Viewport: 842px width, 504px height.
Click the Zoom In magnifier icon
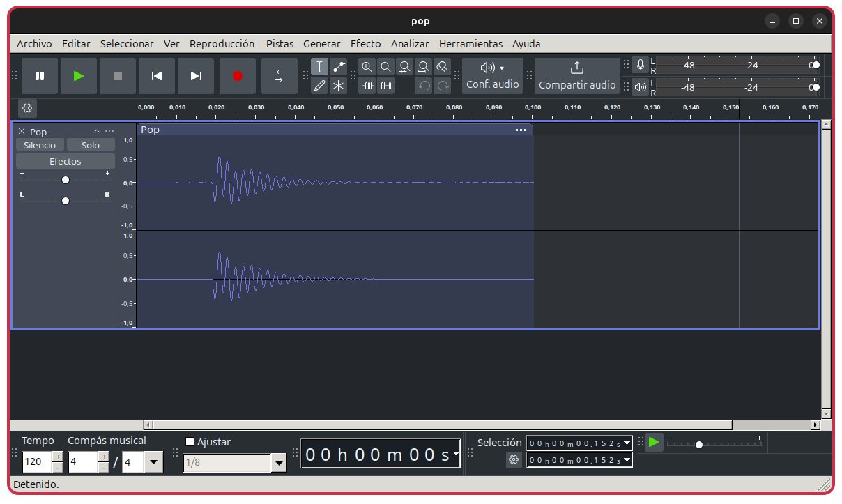point(367,67)
